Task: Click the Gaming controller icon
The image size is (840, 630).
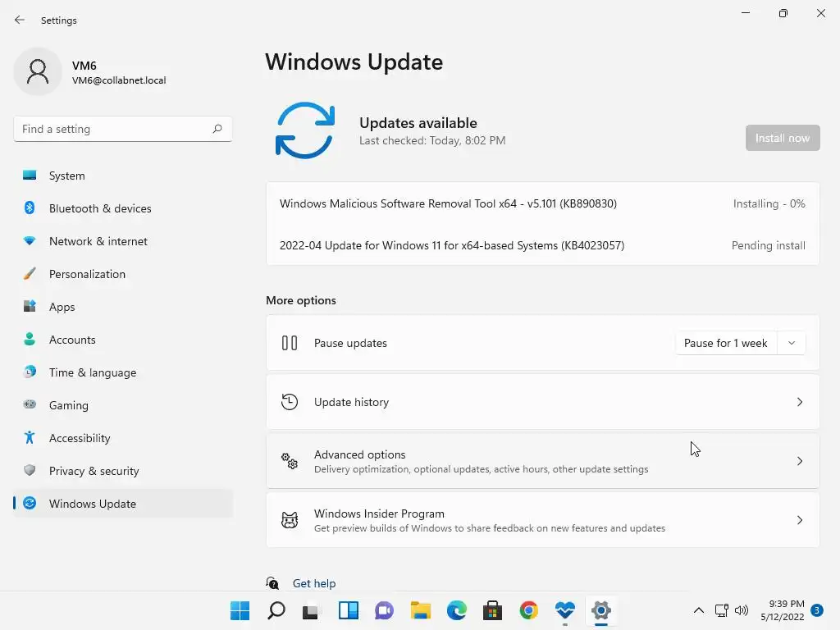Action: (x=30, y=404)
